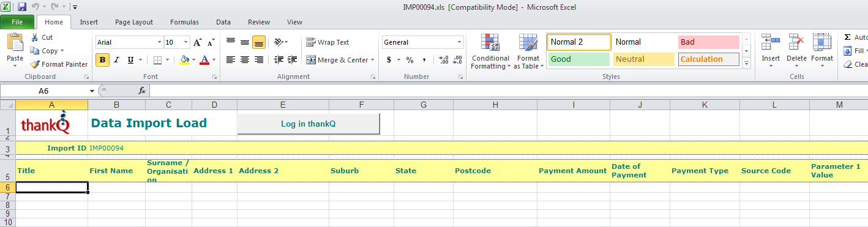Apply the Neutral cell style

tap(643, 59)
